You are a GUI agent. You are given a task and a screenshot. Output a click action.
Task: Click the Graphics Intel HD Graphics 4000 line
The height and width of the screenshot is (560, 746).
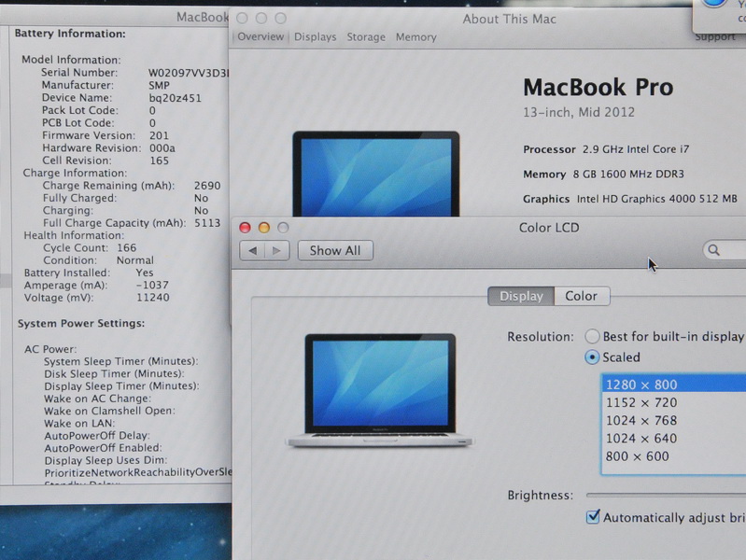coord(630,199)
